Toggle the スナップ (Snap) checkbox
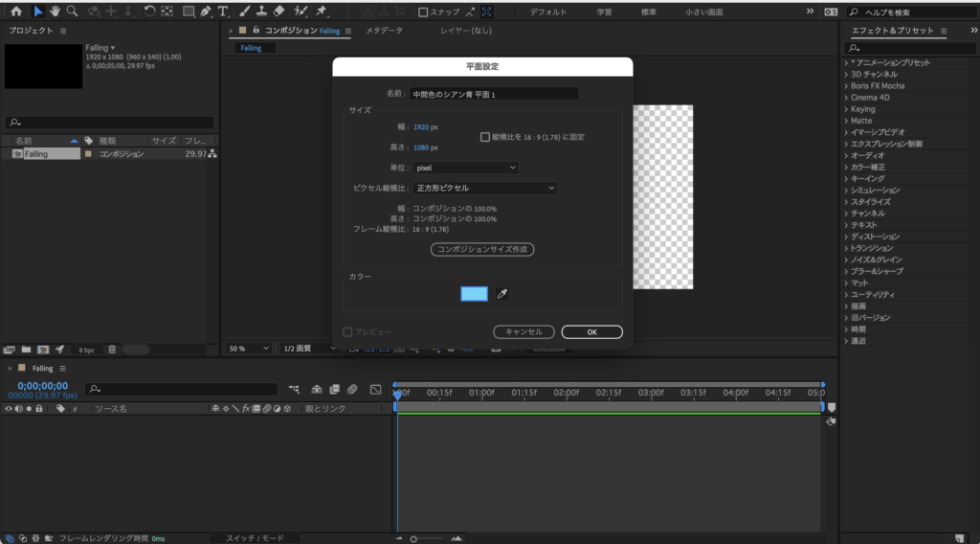This screenshot has height=544, width=980. 424,12
